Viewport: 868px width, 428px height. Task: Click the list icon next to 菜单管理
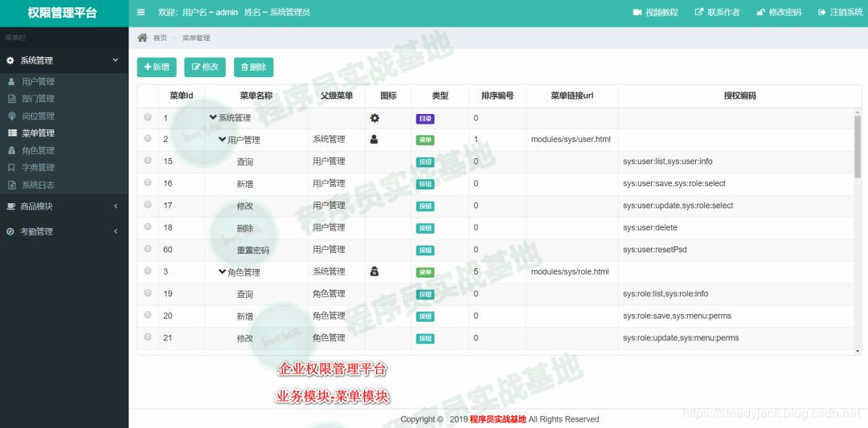pos(11,133)
